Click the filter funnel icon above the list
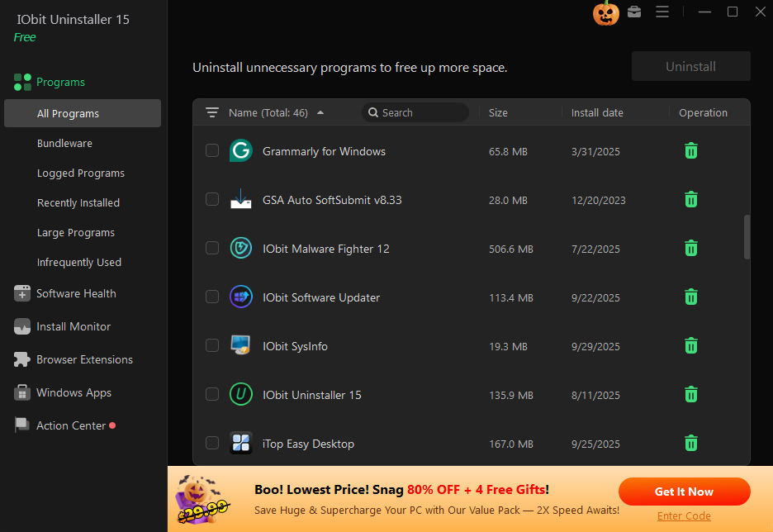 click(x=212, y=112)
